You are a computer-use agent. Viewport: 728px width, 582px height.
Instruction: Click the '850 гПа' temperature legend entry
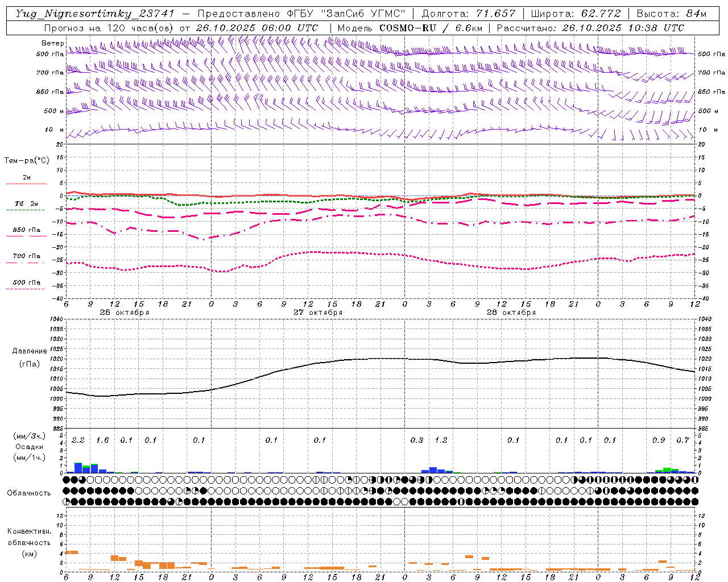pyautogui.click(x=27, y=230)
